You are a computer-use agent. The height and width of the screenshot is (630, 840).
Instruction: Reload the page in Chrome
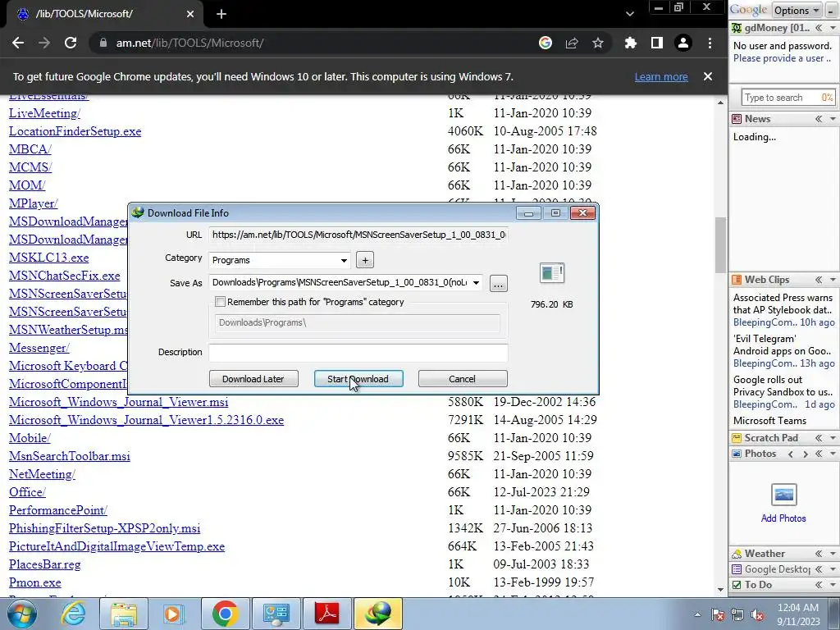(x=71, y=43)
